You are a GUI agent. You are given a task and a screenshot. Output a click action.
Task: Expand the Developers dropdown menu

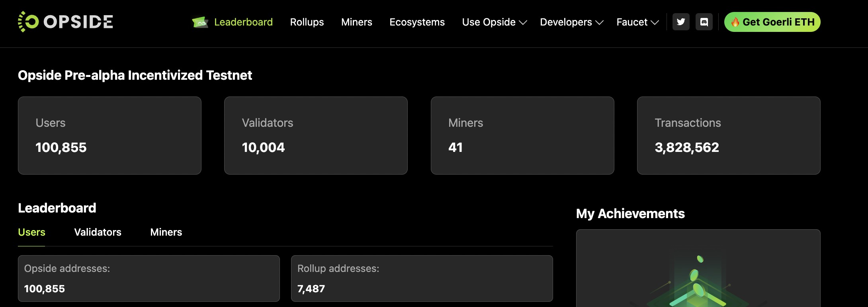point(571,22)
